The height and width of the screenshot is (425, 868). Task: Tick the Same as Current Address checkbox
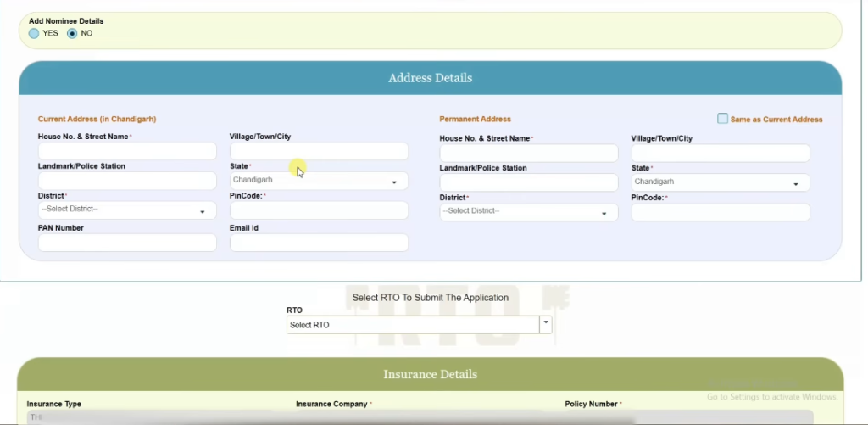(722, 119)
